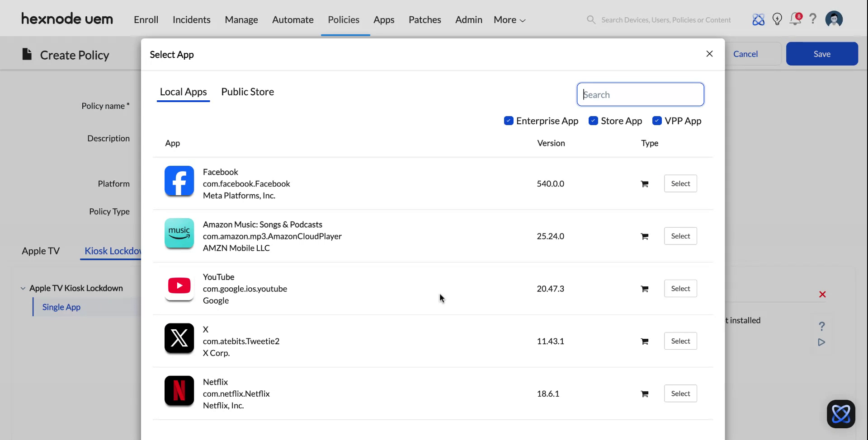Click the Netflix app icon
This screenshot has height=440, width=868.
coord(179,391)
